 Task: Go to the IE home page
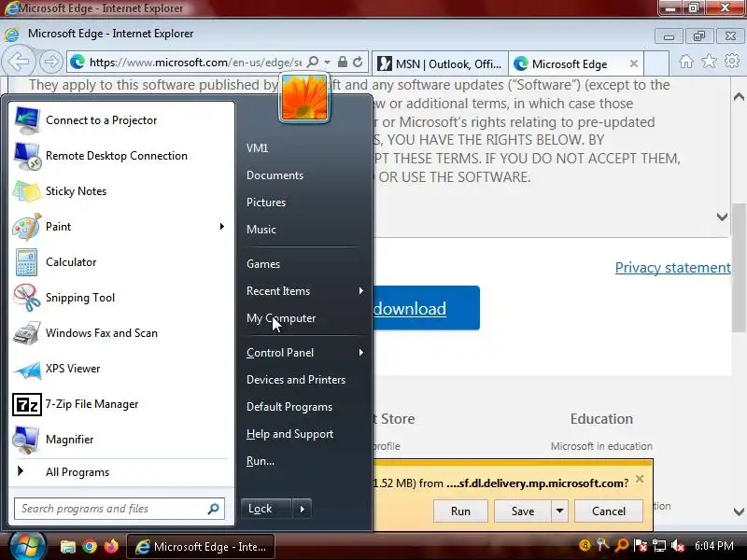pos(686,62)
